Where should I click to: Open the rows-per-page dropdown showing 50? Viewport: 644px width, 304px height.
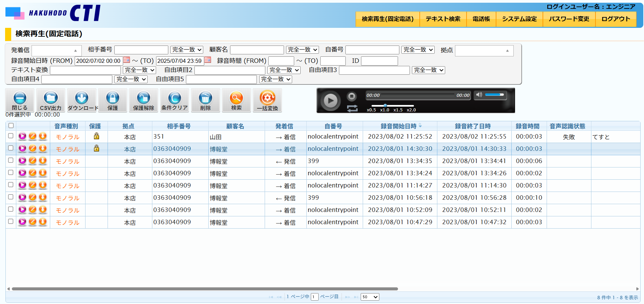(x=370, y=297)
